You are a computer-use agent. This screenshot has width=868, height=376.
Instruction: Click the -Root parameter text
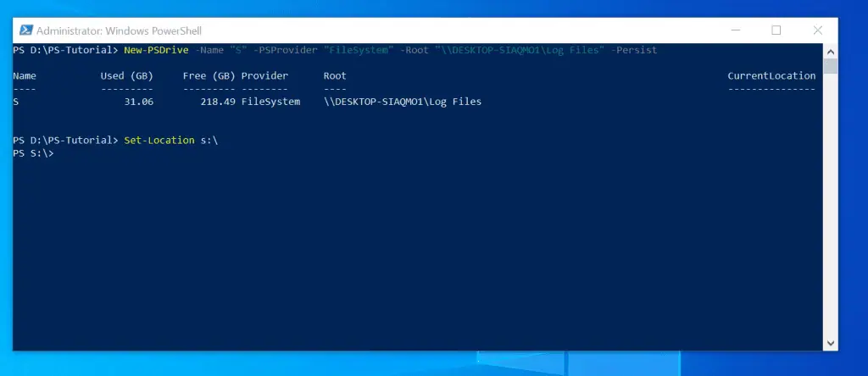coord(414,50)
